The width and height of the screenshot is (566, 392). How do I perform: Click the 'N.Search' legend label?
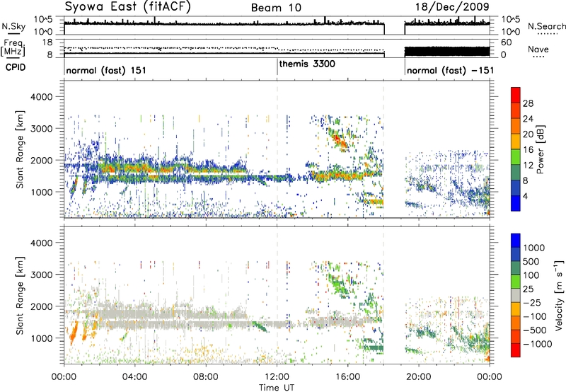click(546, 26)
